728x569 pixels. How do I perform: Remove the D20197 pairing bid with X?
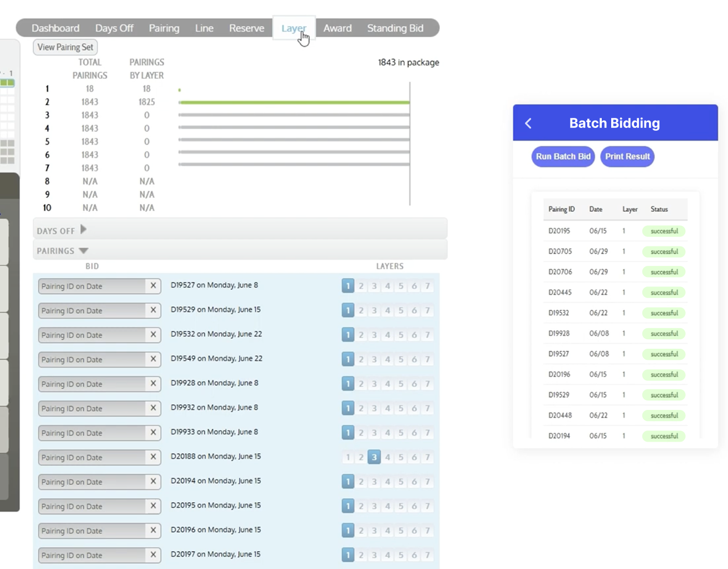click(x=153, y=555)
